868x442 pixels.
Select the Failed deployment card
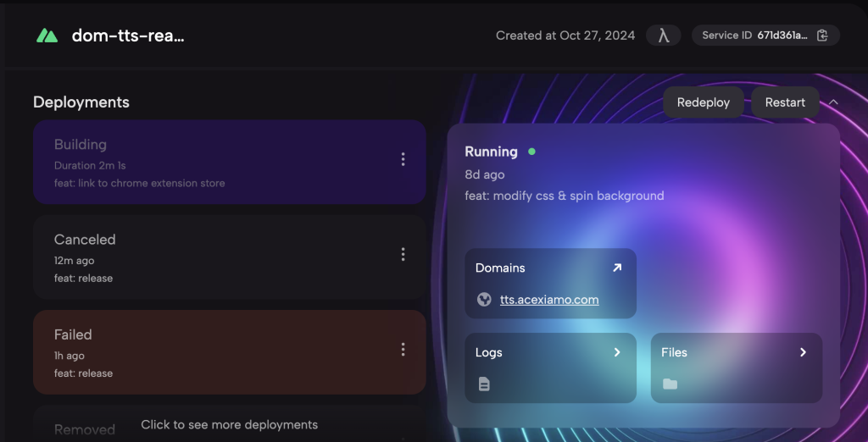tap(212, 351)
